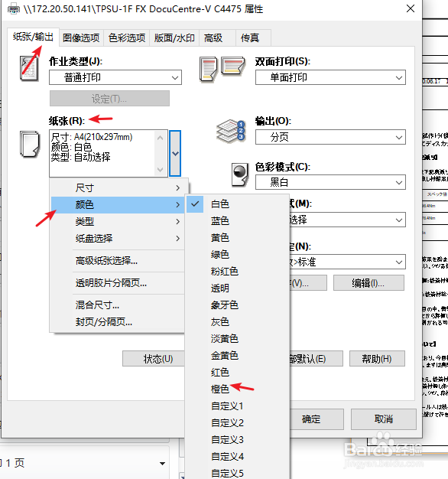The image size is (448, 479).
Task: Click the 默认(E) button
Action: pos(316,358)
